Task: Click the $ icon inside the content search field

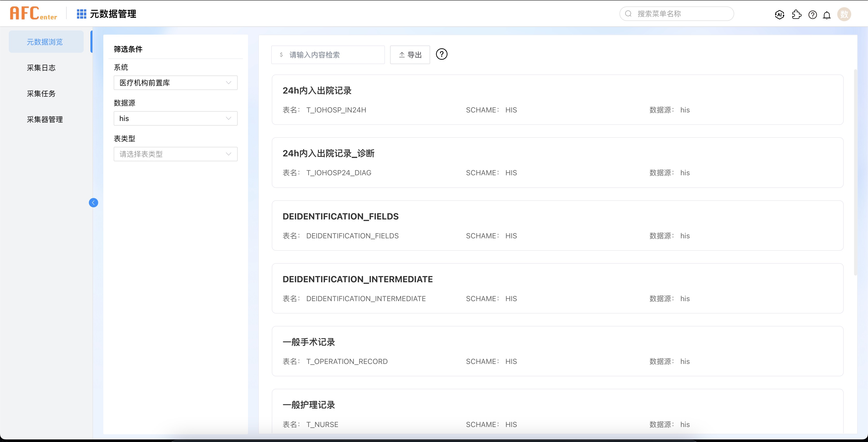Action: pyautogui.click(x=281, y=55)
